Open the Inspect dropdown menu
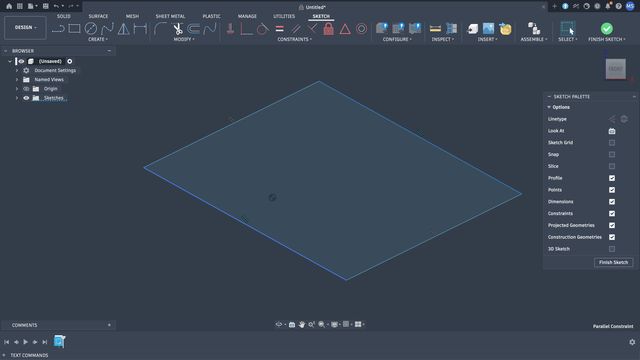 click(442, 40)
